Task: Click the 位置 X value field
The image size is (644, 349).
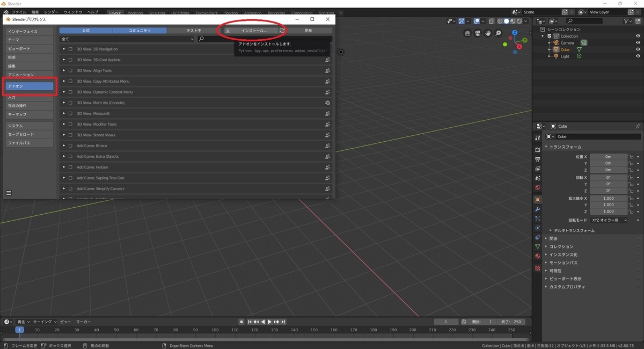Action: click(609, 156)
